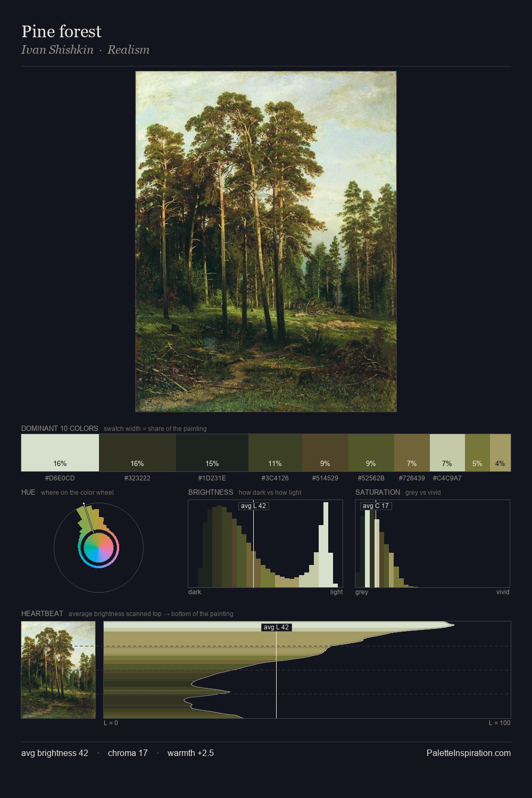Click the Pine forest title
The height and width of the screenshot is (798, 532).
(61, 31)
